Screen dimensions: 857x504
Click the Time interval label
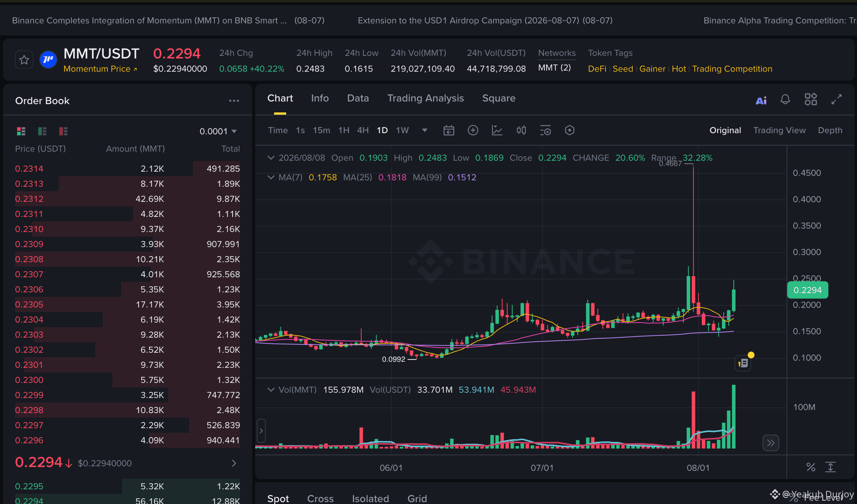coord(278,131)
